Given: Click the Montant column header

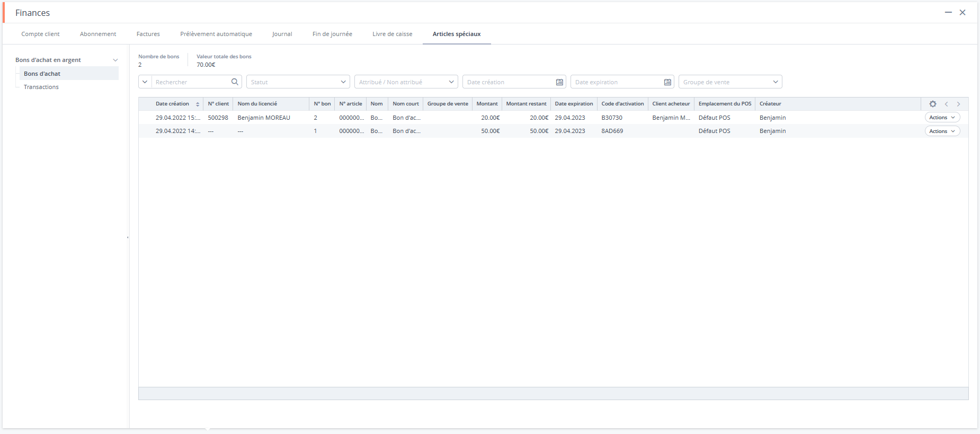Looking at the screenshot, I should (487, 104).
